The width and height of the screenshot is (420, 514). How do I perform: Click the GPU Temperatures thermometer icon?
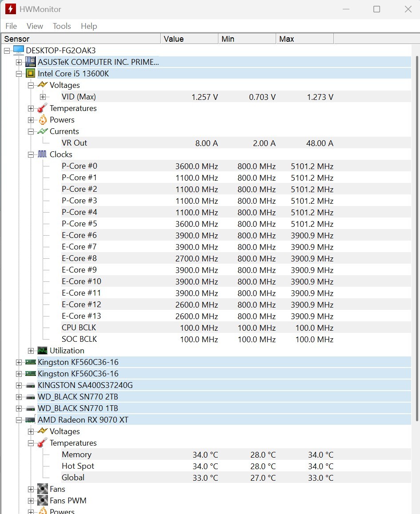point(42,443)
